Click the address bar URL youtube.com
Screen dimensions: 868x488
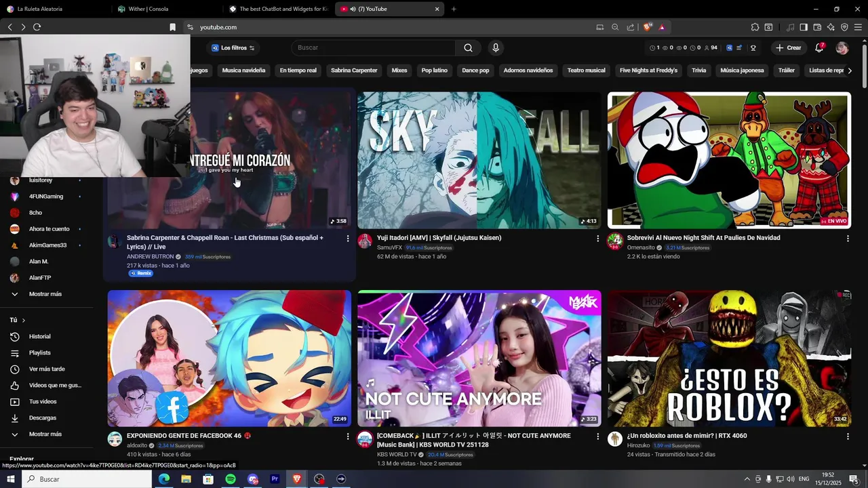[218, 27]
